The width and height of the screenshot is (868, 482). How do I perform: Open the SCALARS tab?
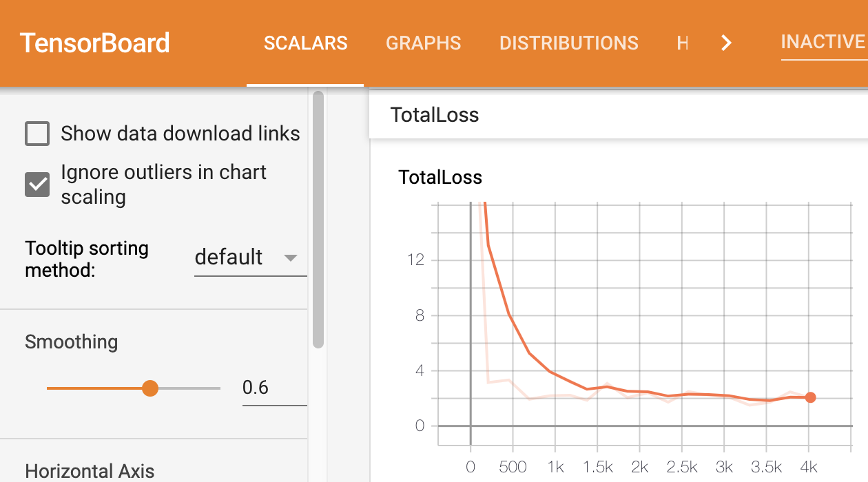point(305,43)
